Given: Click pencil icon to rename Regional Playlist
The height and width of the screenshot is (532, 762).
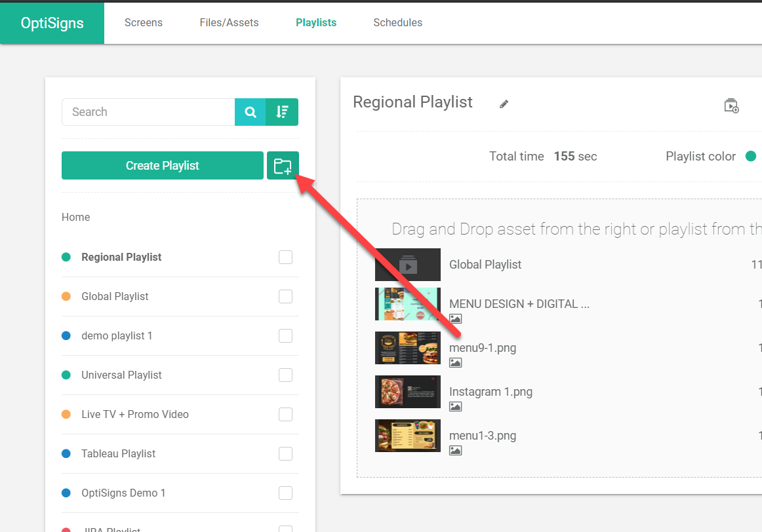Looking at the screenshot, I should [504, 104].
